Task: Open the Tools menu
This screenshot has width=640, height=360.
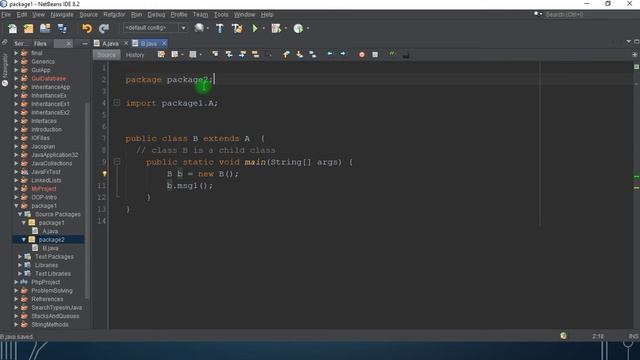Action: click(x=221, y=14)
